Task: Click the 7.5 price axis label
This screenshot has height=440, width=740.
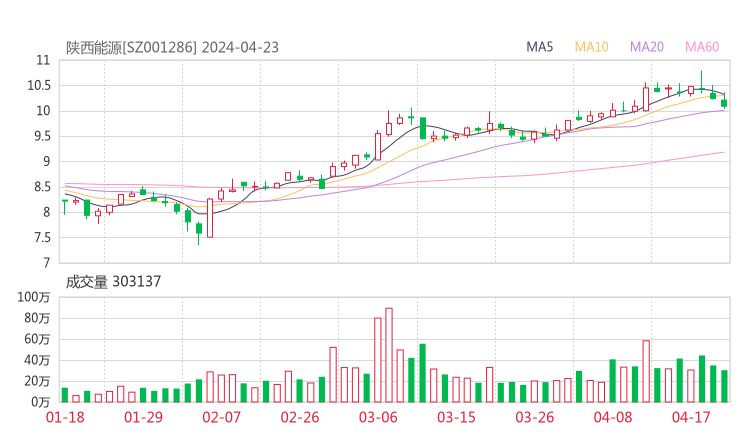Action: pos(42,237)
